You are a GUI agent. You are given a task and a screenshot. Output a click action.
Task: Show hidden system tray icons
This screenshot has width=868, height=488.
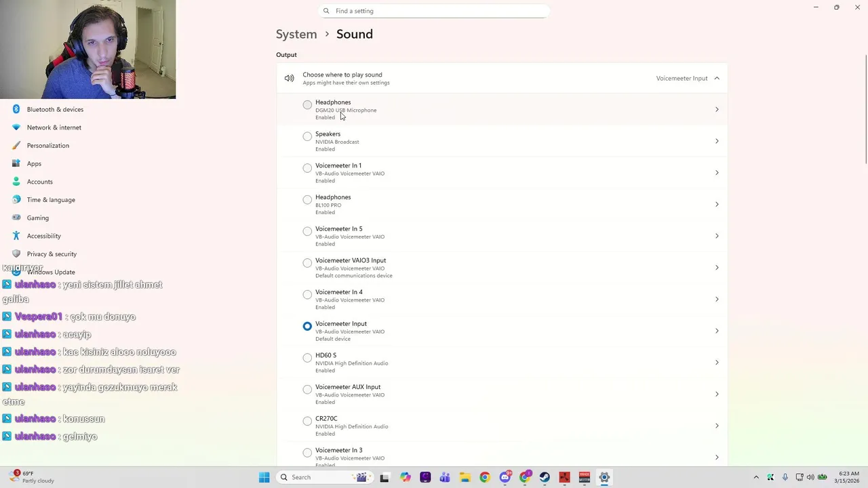pos(756,477)
